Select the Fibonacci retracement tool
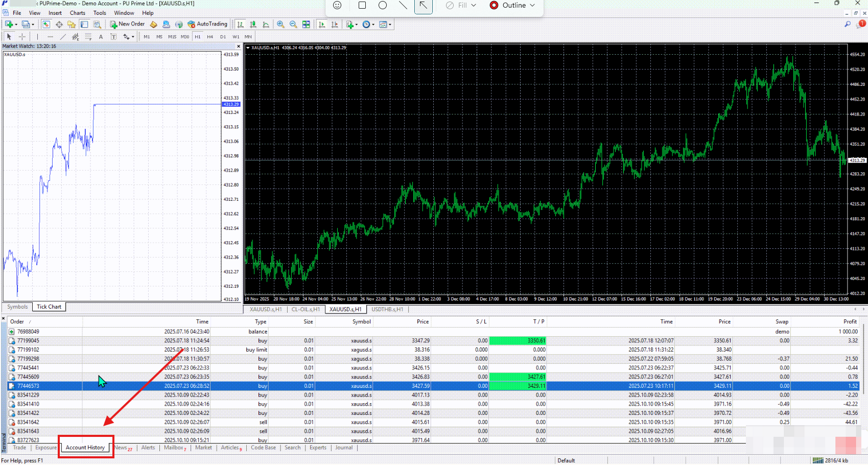 click(x=88, y=37)
